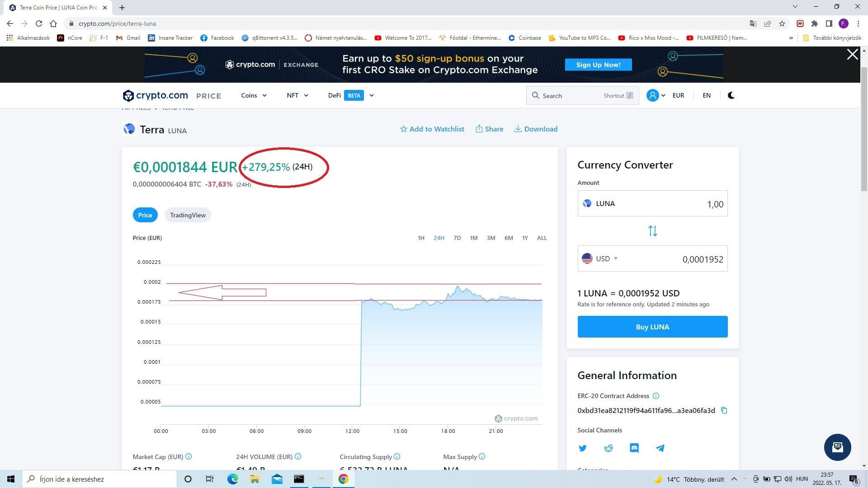Edit the LUNA amount field
This screenshot has height=488, width=868.
[x=652, y=203]
